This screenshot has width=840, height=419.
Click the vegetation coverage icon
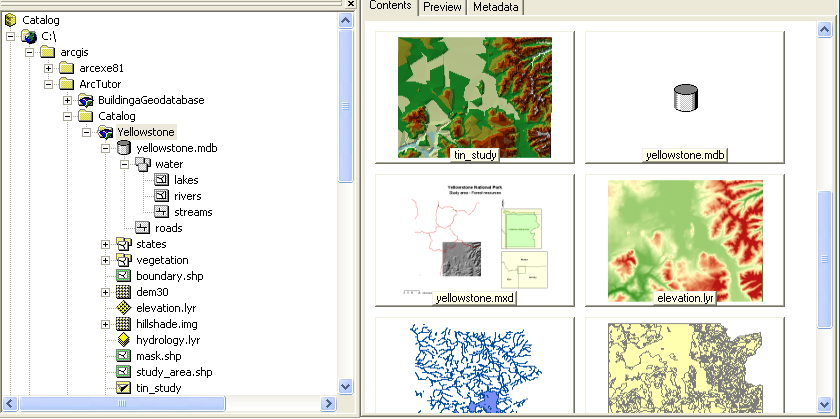124,260
